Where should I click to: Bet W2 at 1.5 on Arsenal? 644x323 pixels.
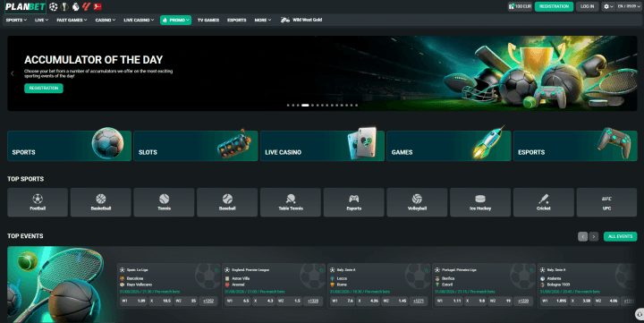(x=289, y=301)
